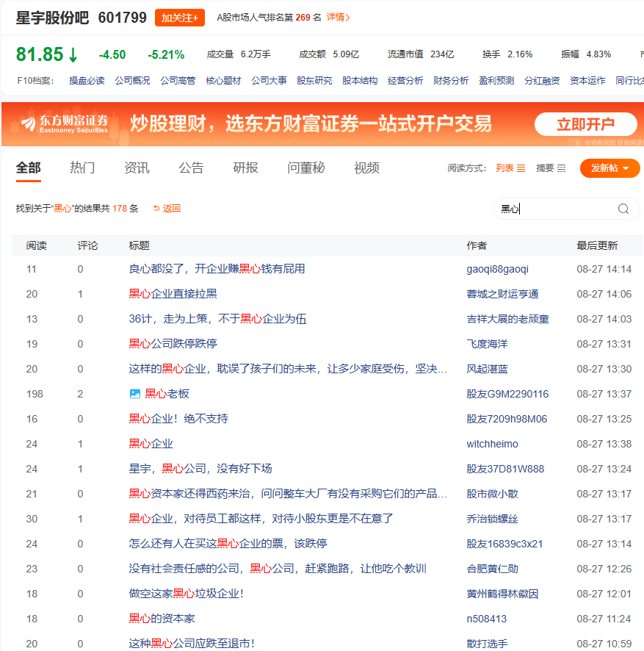Click the image icon beside 黑心老板
This screenshot has width=644, height=651.
(x=135, y=394)
